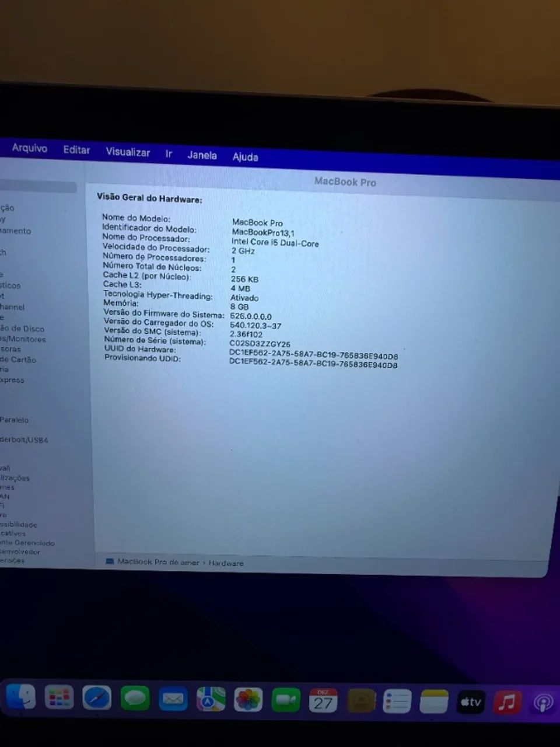Image resolution: width=560 pixels, height=747 pixels.
Task: Click the SMC version '2.36f102'
Action: 246,334
